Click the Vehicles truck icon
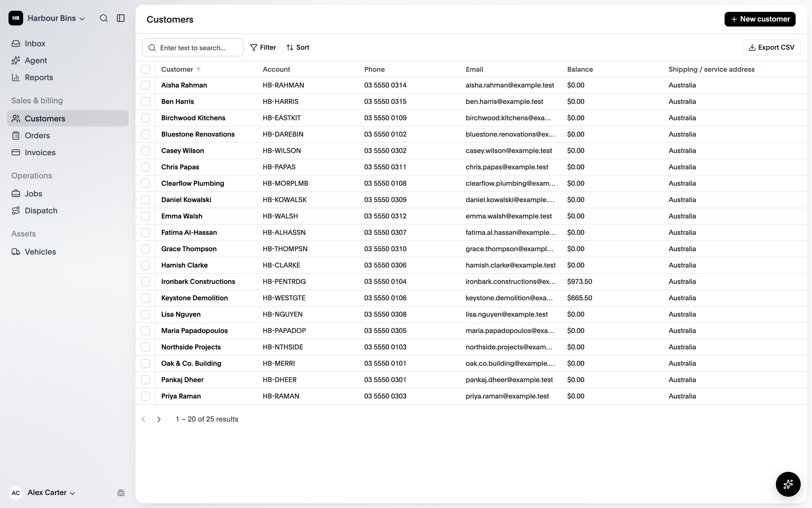Image resolution: width=812 pixels, height=508 pixels. pos(16,252)
